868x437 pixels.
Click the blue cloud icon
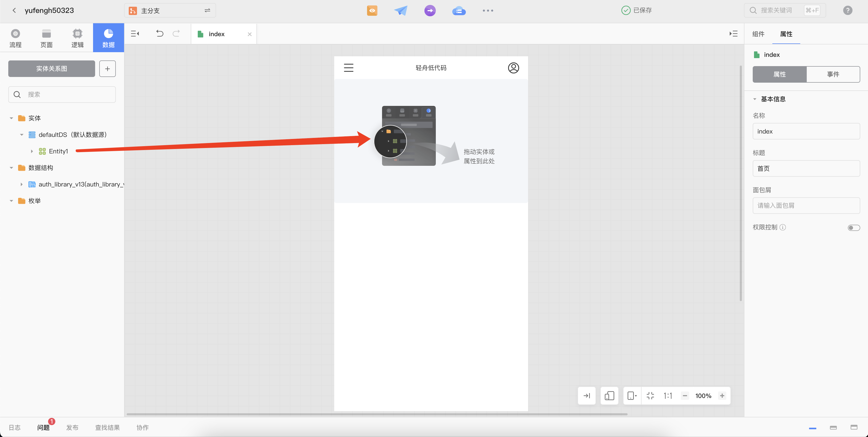459,11
